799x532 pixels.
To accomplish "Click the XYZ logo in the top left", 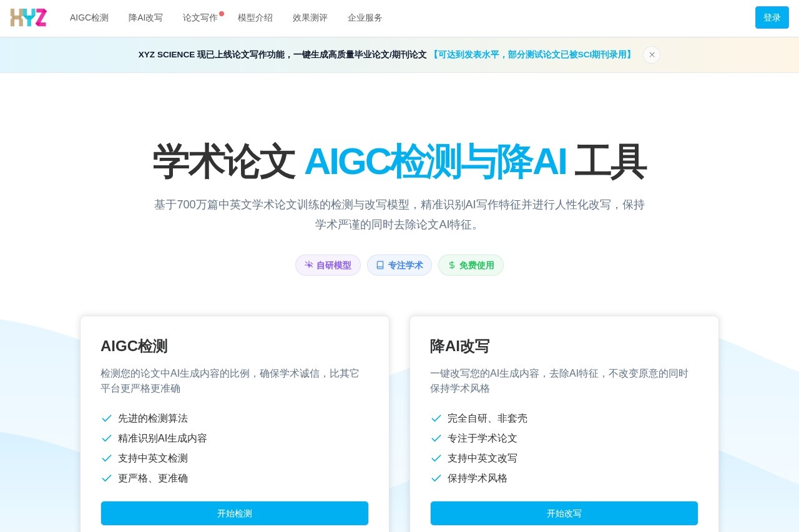I will coord(28,17).
